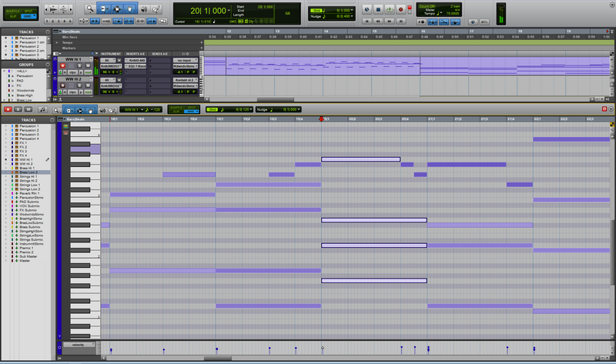Select Grid edit mode
616x364 pixels.
(x=28, y=16)
